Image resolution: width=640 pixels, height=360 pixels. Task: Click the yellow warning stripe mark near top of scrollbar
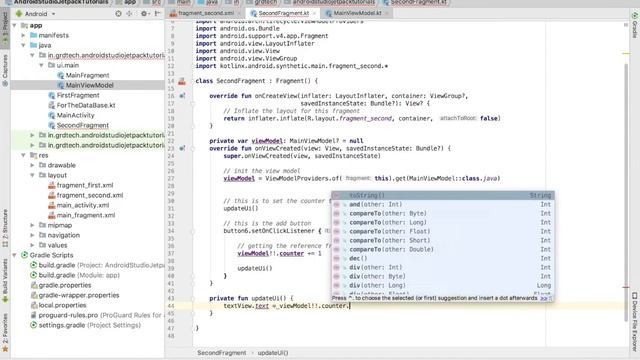[x=626, y=53]
